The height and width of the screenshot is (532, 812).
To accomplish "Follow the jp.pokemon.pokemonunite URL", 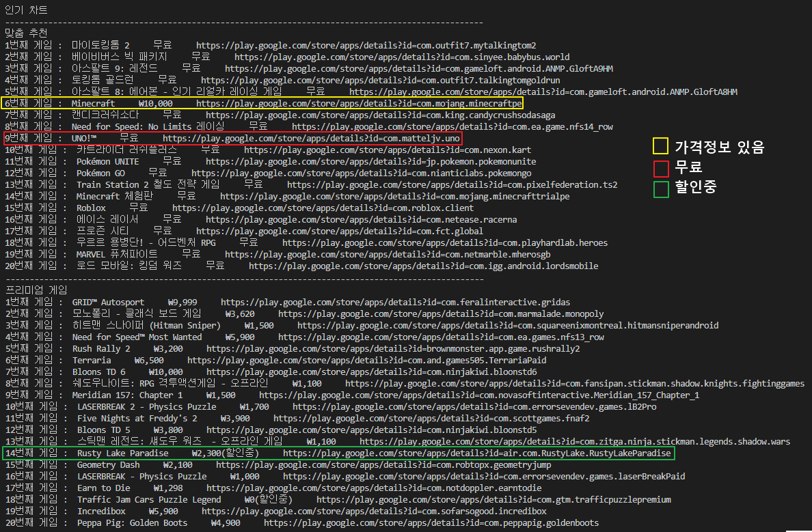I will click(x=370, y=161).
